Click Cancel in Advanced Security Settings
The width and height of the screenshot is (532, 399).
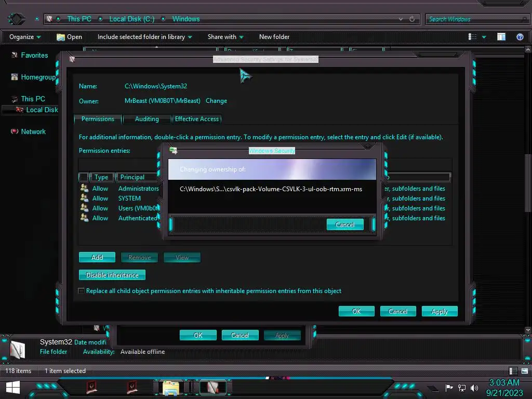[x=397, y=311]
